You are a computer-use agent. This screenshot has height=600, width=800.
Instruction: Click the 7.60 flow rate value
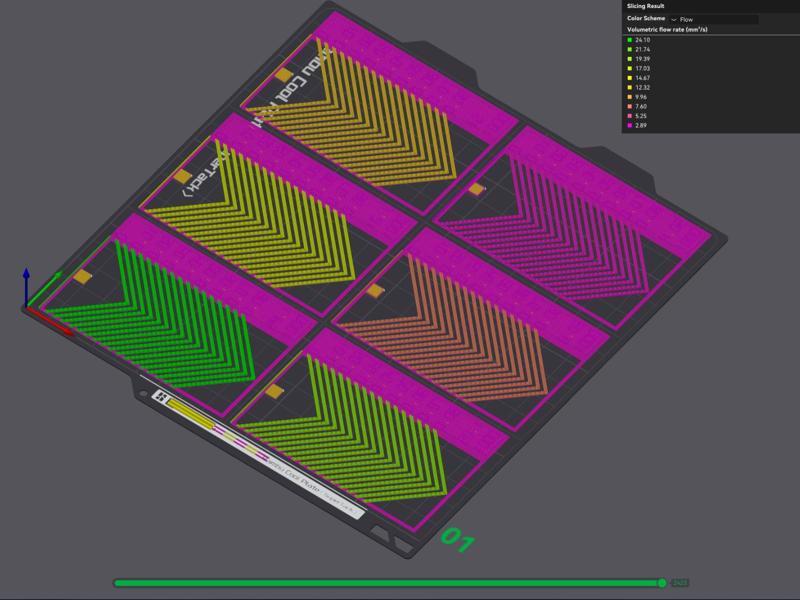tap(641, 107)
